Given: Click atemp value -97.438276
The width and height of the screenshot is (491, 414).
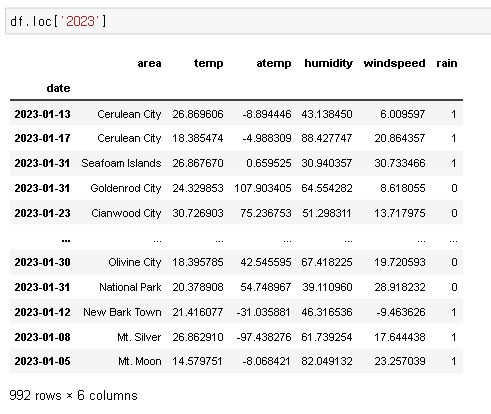Looking at the screenshot, I should [x=264, y=337].
